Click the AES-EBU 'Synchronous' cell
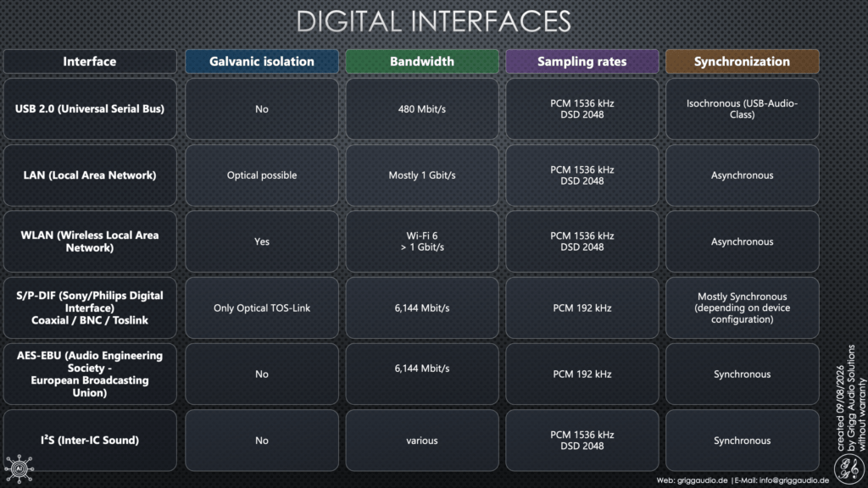The width and height of the screenshot is (868, 488). tap(743, 374)
